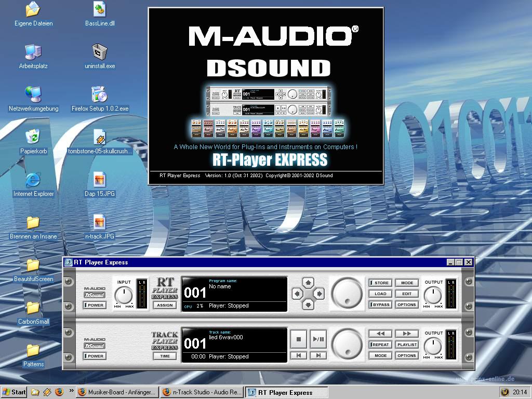Click the fast-forward button in Track Player
Viewport: 532px width, 399px height.
[x=407, y=334]
